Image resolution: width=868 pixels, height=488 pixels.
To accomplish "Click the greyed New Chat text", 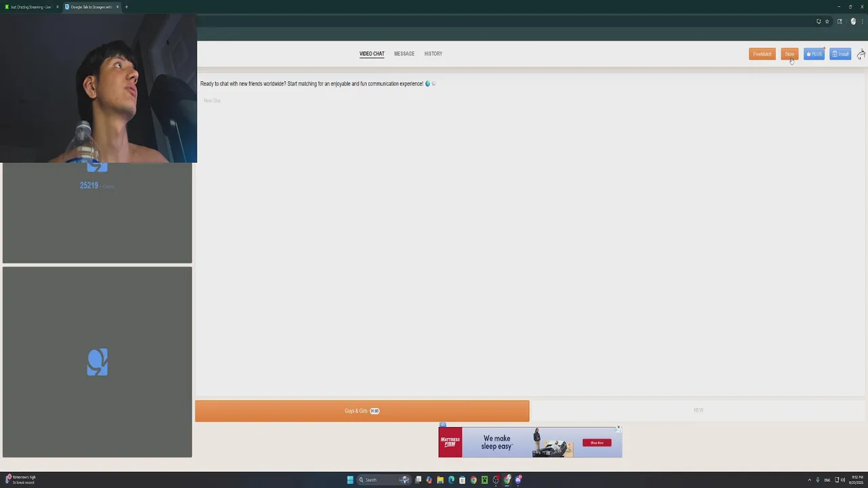I will click(212, 100).
